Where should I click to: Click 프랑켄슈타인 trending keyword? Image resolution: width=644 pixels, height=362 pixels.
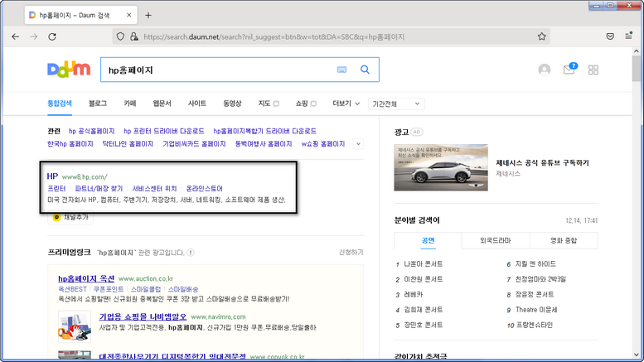[534, 325]
